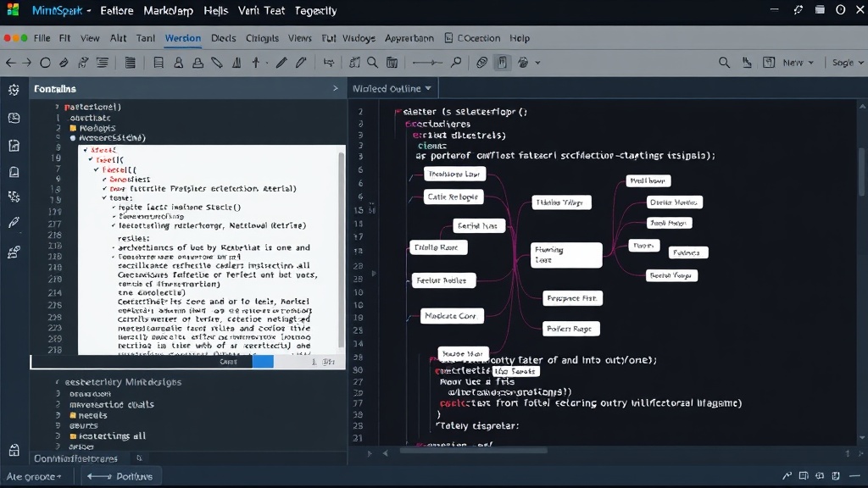Screen dimensions: 868x488
Task: Select the stamp icon in the toolbar
Action: pos(198,63)
